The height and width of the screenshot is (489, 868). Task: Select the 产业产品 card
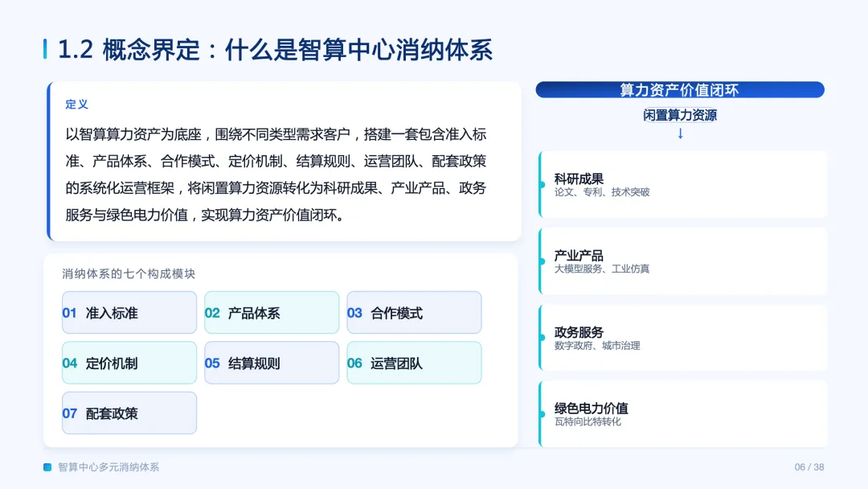pos(683,261)
